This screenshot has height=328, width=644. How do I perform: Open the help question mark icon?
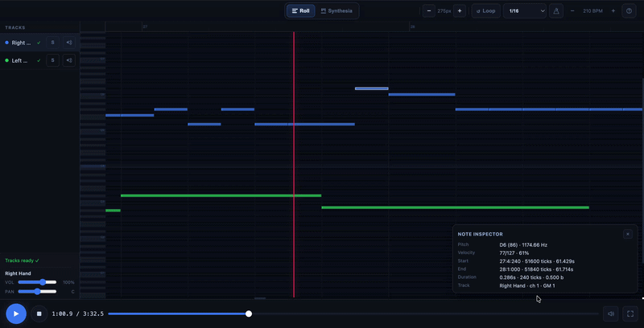coord(629,11)
